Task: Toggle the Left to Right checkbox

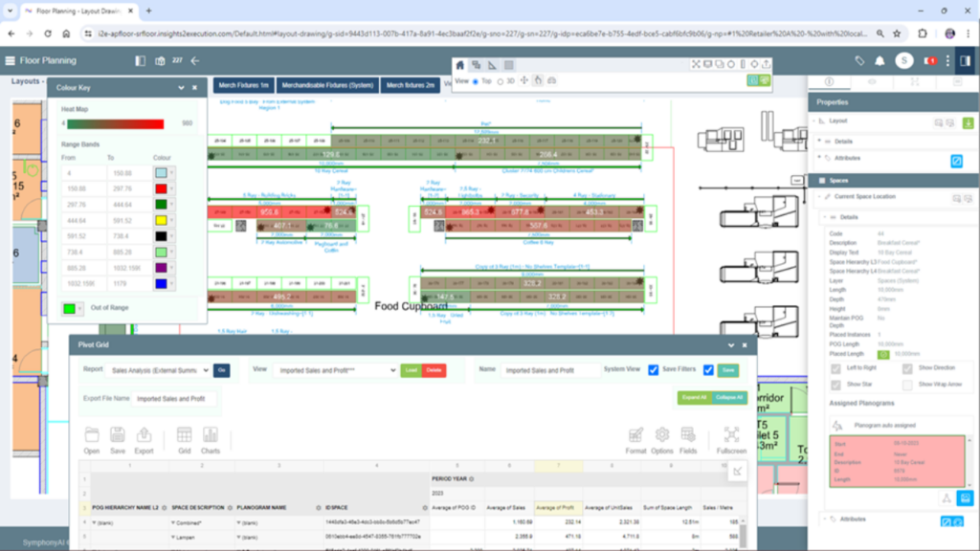Action: click(x=836, y=368)
